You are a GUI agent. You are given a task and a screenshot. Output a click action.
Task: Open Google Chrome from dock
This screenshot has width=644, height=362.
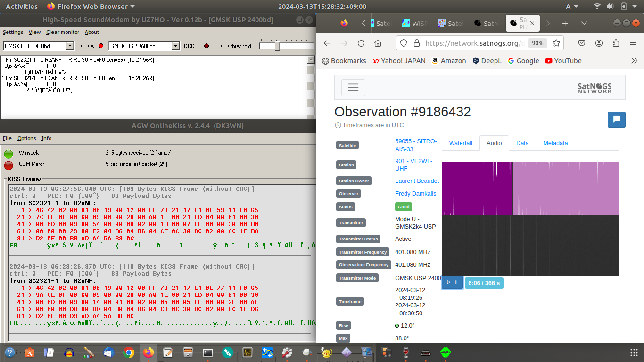pyautogui.click(x=129, y=352)
